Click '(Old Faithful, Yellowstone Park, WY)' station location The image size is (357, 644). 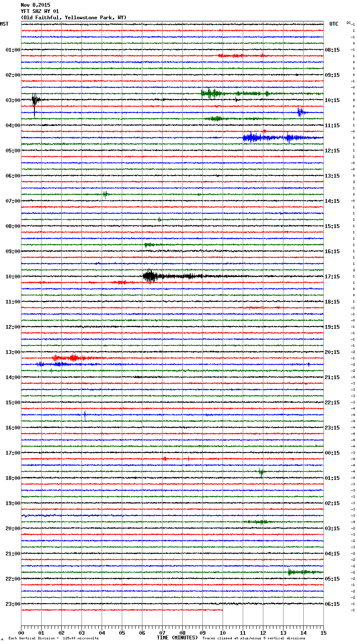click(73, 18)
